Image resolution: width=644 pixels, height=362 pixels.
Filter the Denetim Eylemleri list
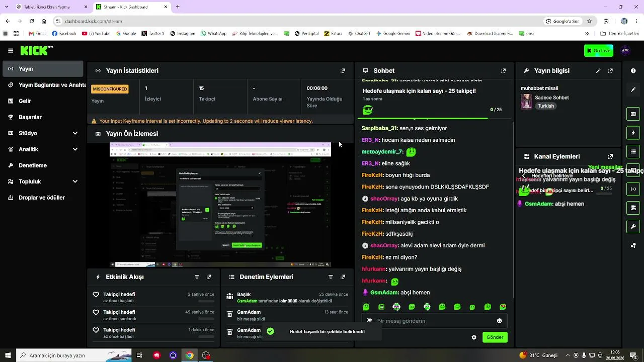click(331, 277)
